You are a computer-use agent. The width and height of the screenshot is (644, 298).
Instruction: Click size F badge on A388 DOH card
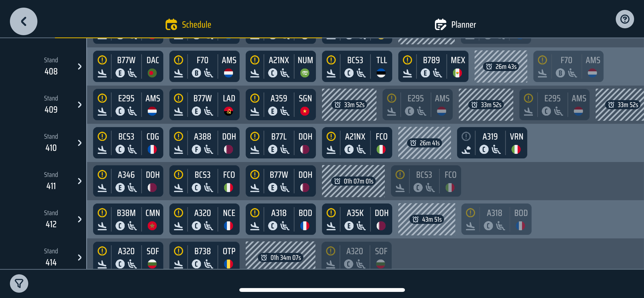(196, 150)
